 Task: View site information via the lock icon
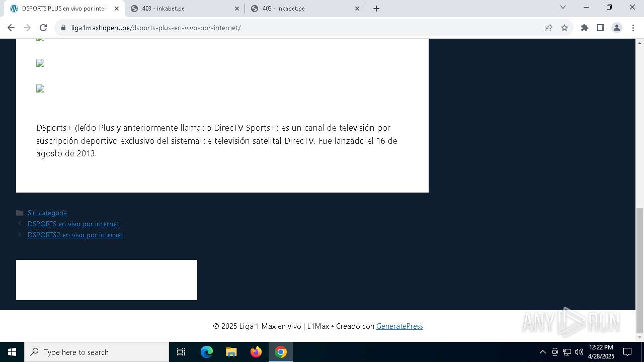tap(63, 28)
